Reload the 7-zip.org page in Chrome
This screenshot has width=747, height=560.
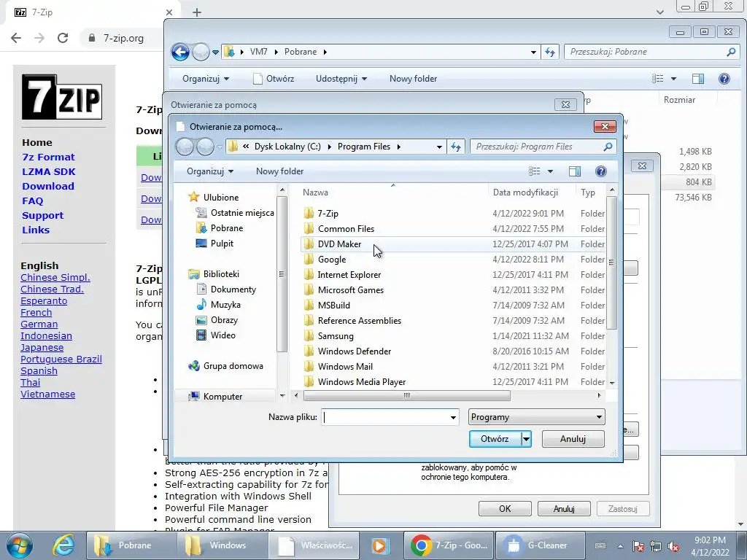pyautogui.click(x=63, y=38)
